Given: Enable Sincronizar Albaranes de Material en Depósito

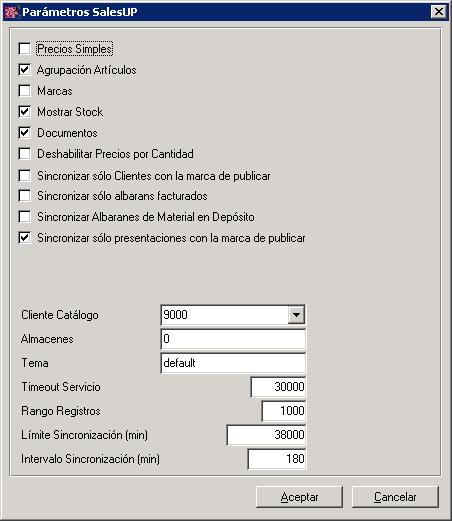Looking at the screenshot, I should 25,217.
